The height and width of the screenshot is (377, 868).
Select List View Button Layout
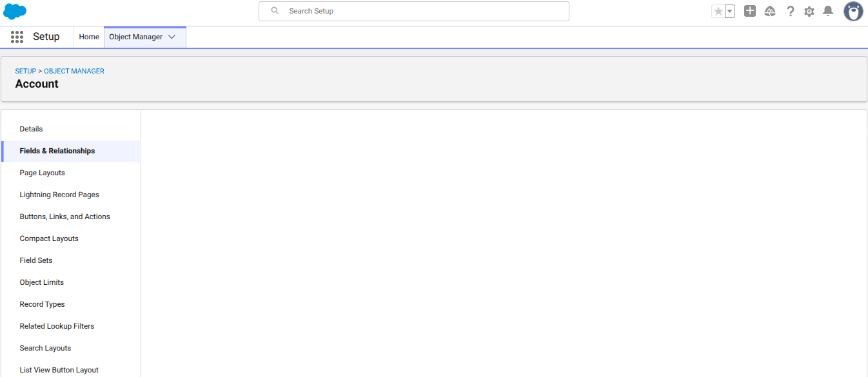click(71, 370)
